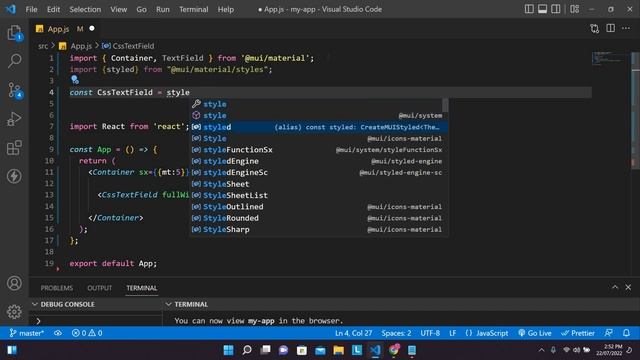This screenshot has width=640, height=360.
Task: Open File Explorer folder icon in taskbar
Action: pyautogui.click(x=338, y=350)
